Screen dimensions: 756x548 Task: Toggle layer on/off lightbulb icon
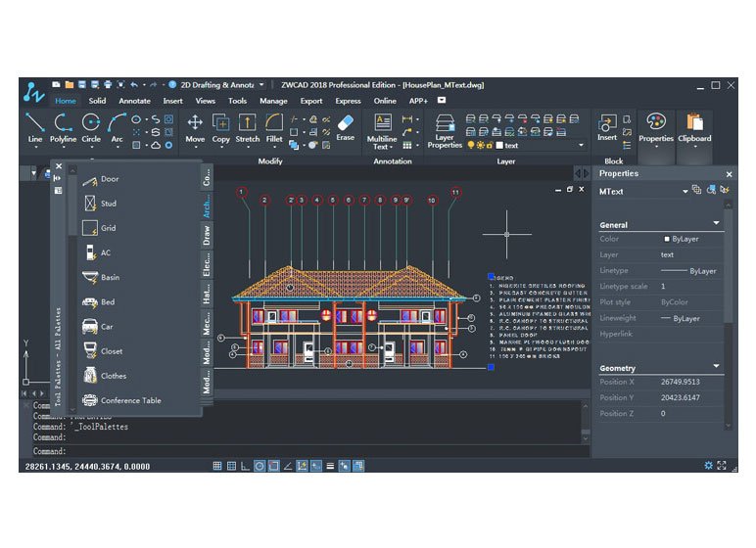pyautogui.click(x=471, y=145)
